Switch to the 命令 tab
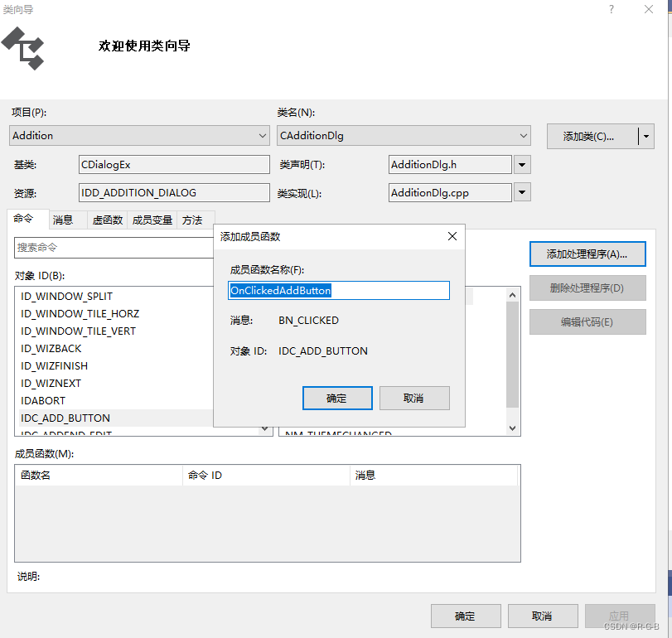This screenshot has height=638, width=672. click(27, 219)
